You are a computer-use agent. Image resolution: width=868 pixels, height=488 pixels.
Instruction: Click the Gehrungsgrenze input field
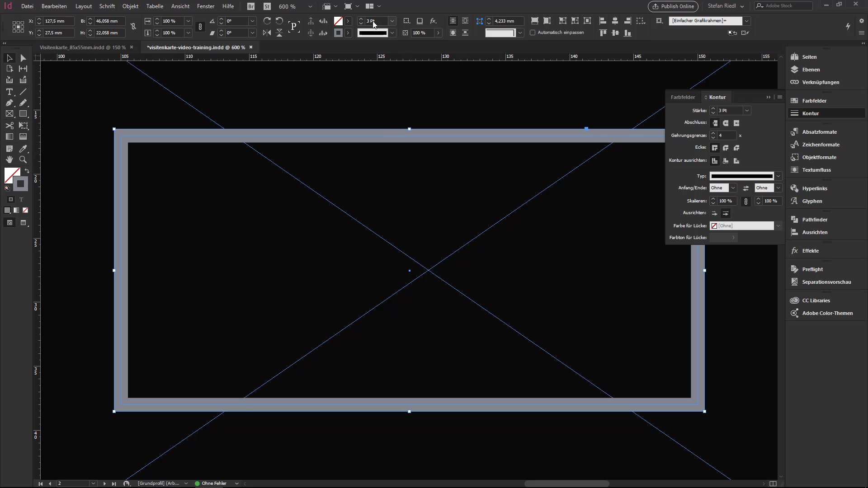[x=727, y=136]
